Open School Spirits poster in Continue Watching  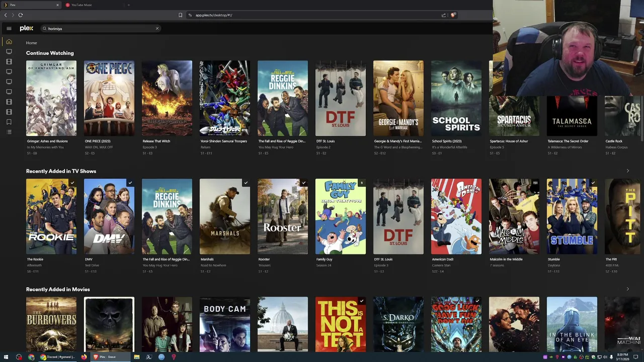456,98
